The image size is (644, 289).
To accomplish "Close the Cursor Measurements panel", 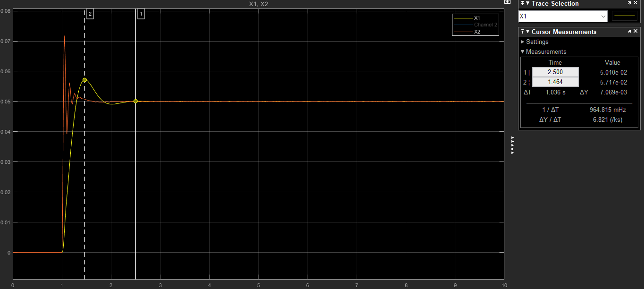I will 636,32.
